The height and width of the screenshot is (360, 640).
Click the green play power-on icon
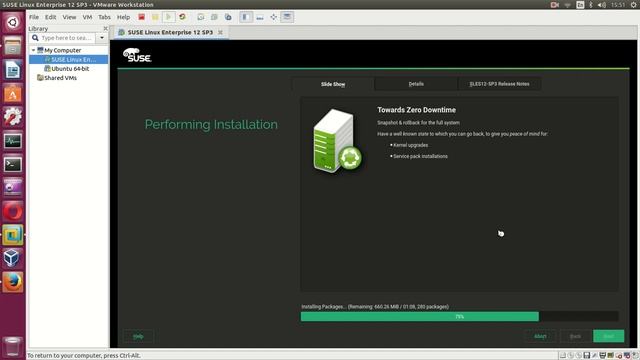[x=168, y=17]
